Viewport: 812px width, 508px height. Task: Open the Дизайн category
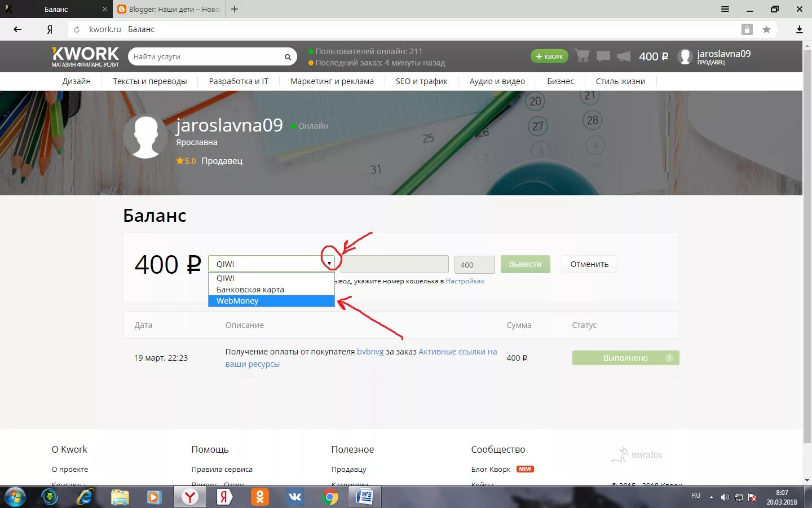point(77,81)
